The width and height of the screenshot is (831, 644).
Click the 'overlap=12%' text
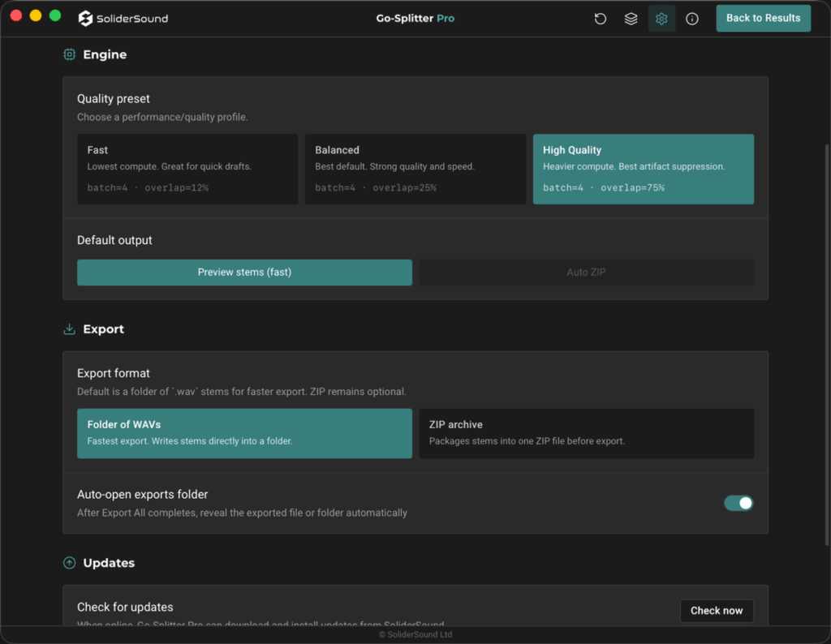point(176,187)
